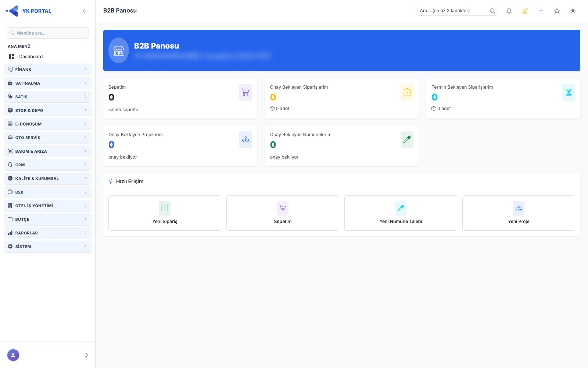Click the 'ANA MENÜ' sidebar heading
Screen dimensions: 588x368
coord(19,46)
